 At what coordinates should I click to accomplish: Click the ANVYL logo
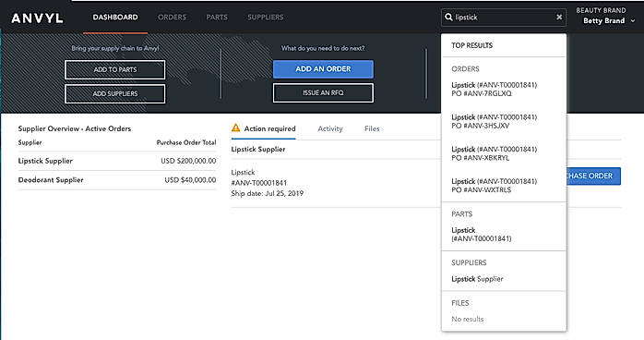38,18
